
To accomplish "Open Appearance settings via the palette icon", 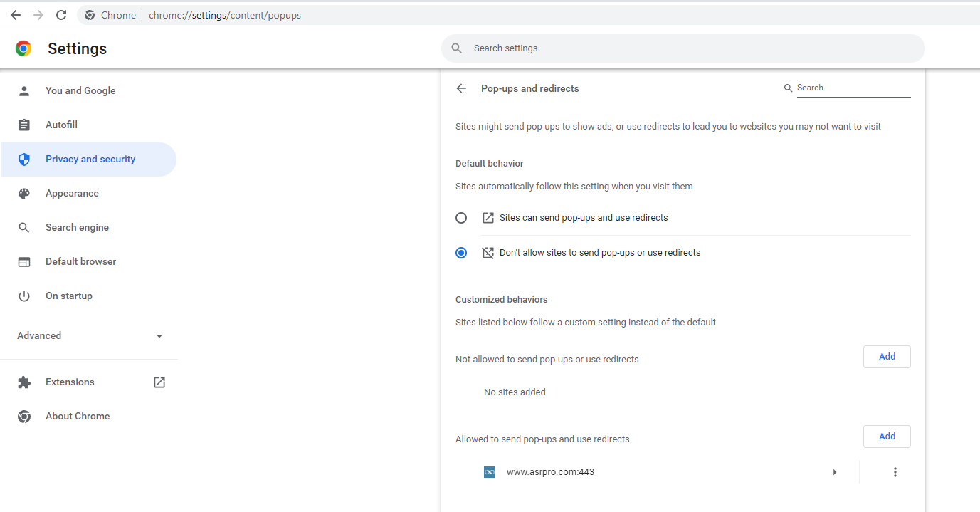I will pos(24,193).
